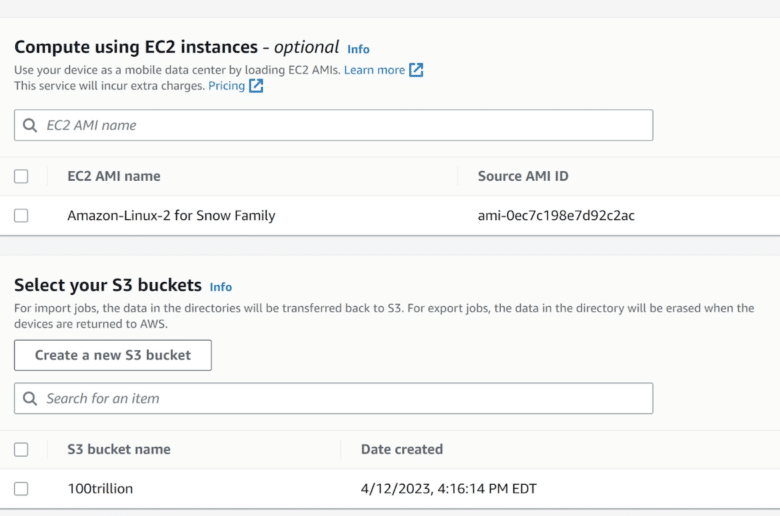This screenshot has width=780, height=516.
Task: Focus the Search for an item field
Action: (333, 399)
